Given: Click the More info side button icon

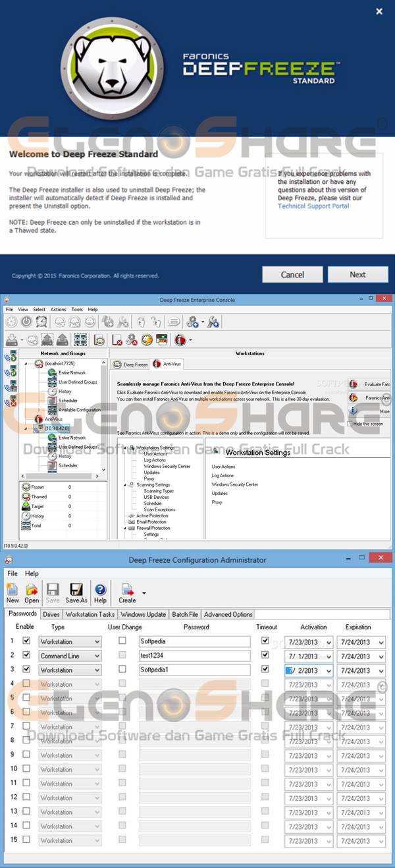Looking at the screenshot, I should [x=354, y=410].
